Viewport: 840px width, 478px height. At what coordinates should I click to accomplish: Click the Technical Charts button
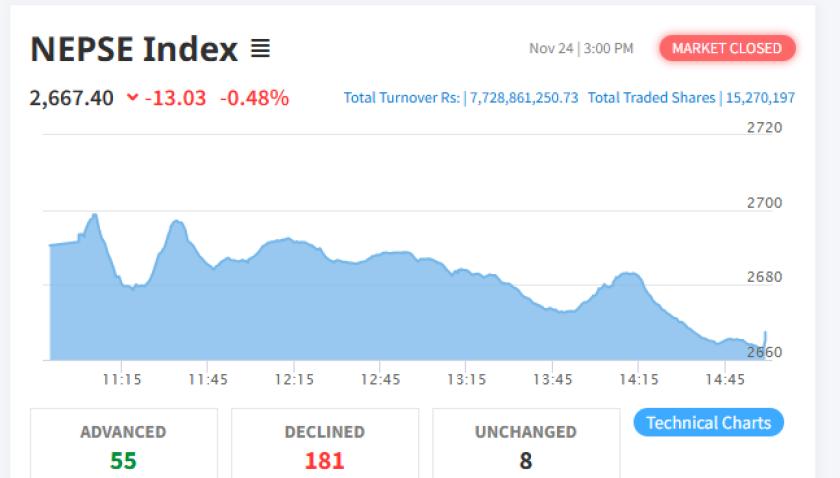pyautogui.click(x=708, y=423)
